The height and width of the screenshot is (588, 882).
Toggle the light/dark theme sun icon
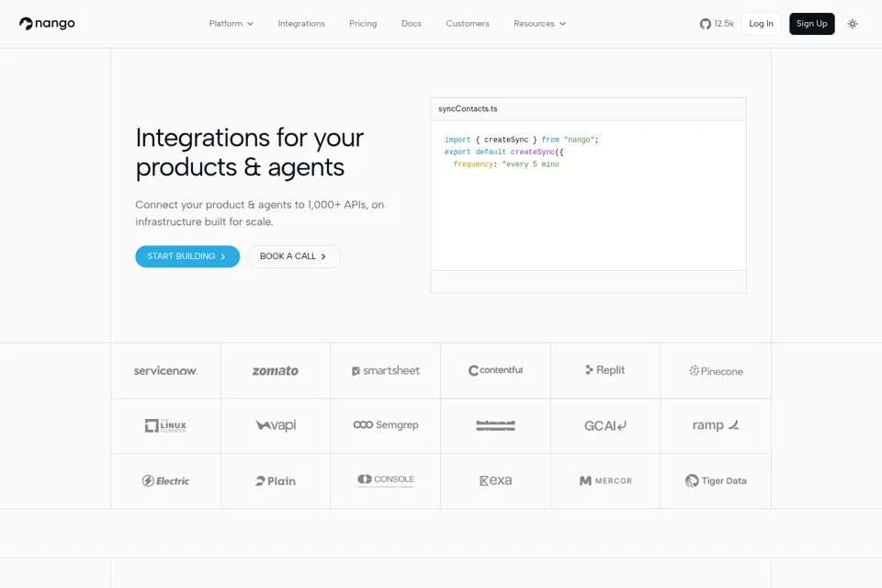853,24
